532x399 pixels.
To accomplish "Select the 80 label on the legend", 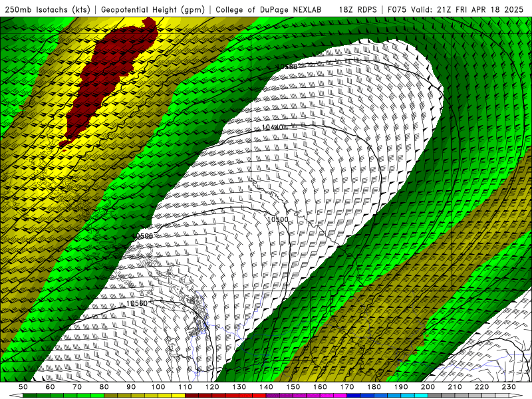I will pyautogui.click(x=104, y=387).
